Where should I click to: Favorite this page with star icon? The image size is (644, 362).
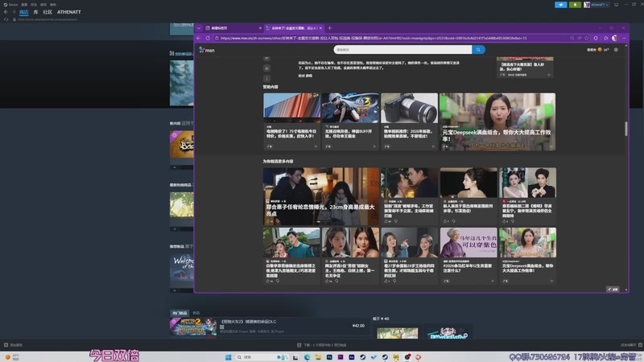pos(587,38)
